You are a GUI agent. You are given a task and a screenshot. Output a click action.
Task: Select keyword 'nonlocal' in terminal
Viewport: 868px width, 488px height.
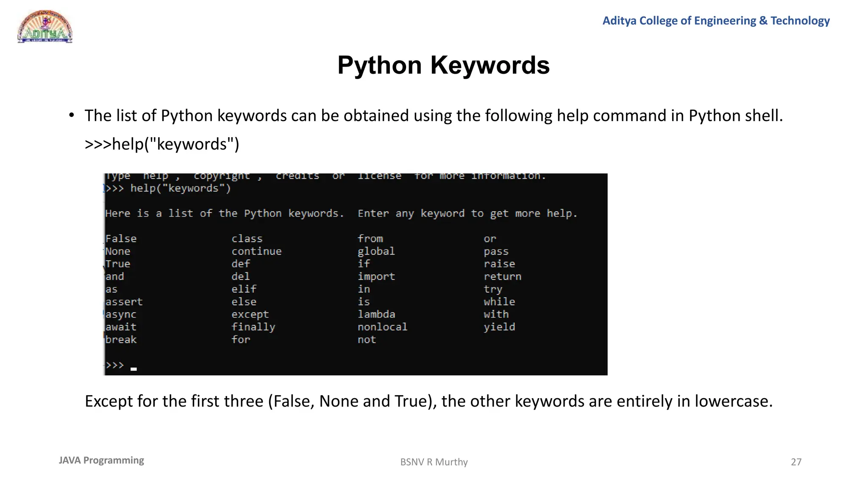[x=383, y=327]
